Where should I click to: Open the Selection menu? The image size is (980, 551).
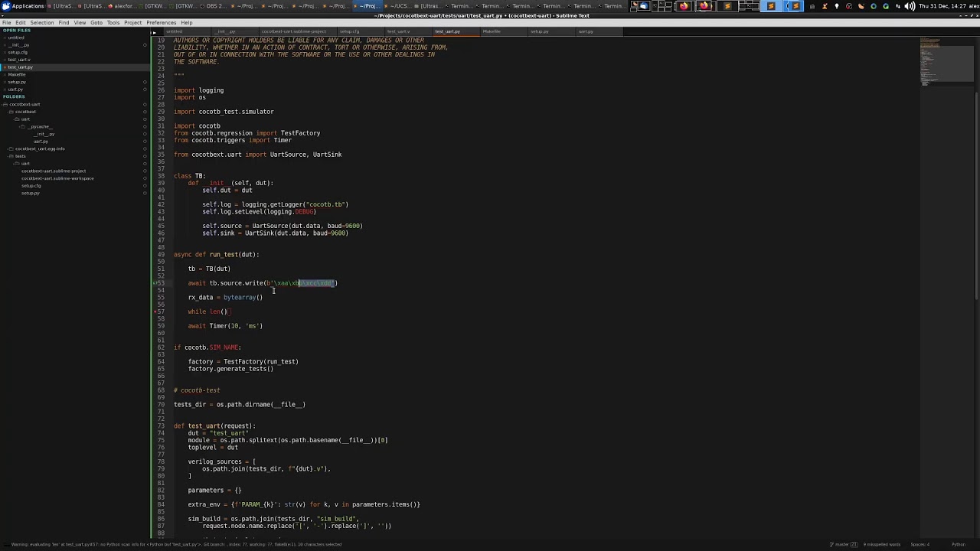click(41, 22)
